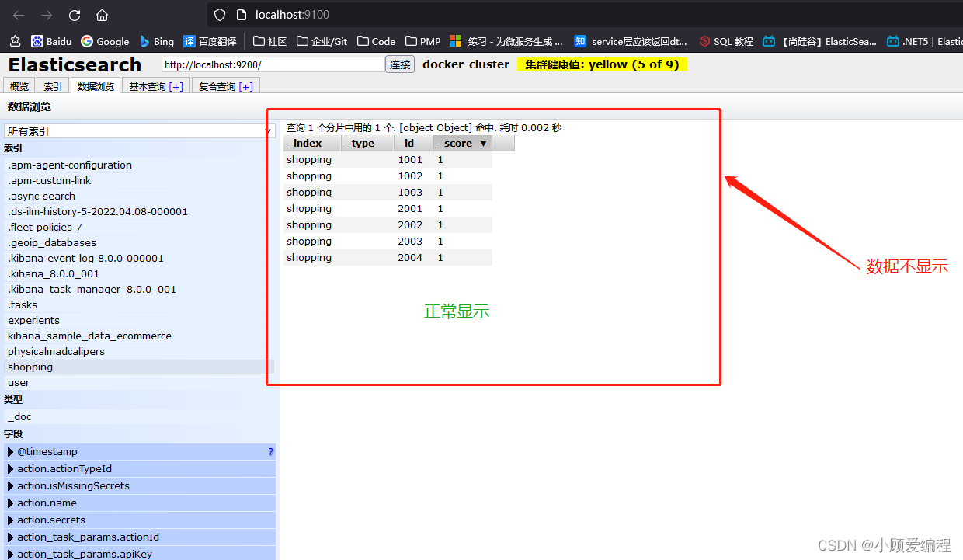Viewport: 963px width, 560px height.
Task: Click the _type column header
Action: [x=367, y=143]
